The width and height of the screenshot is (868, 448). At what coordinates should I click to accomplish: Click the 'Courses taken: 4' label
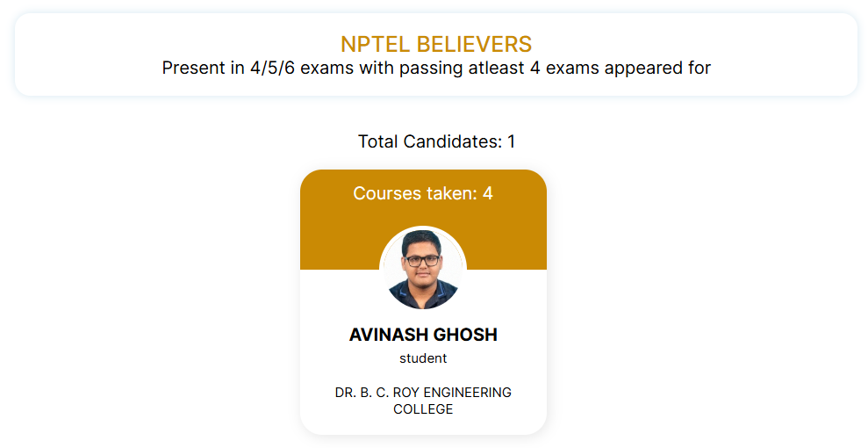coord(423,193)
